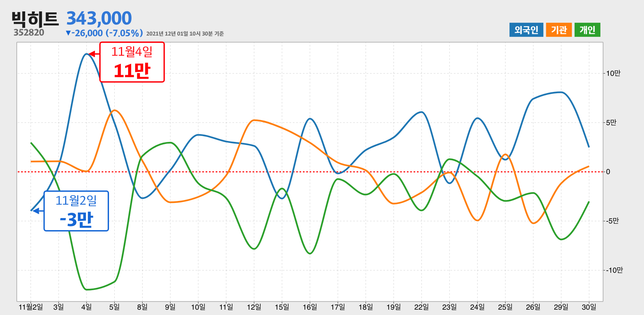Click the 11월2일 x-axis label

click(31, 307)
